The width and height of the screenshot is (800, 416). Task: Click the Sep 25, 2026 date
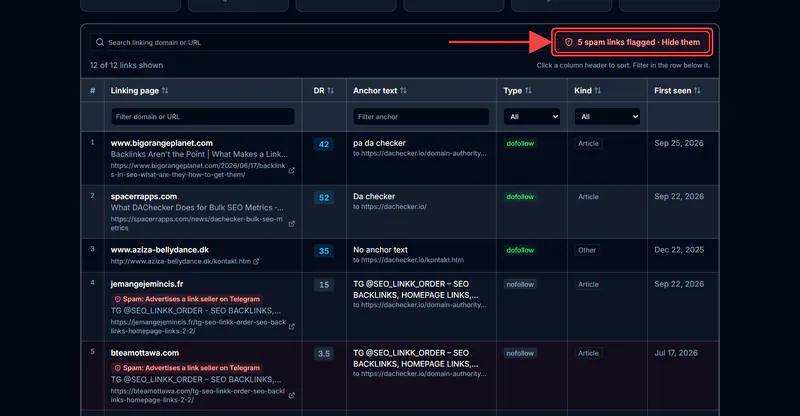679,143
